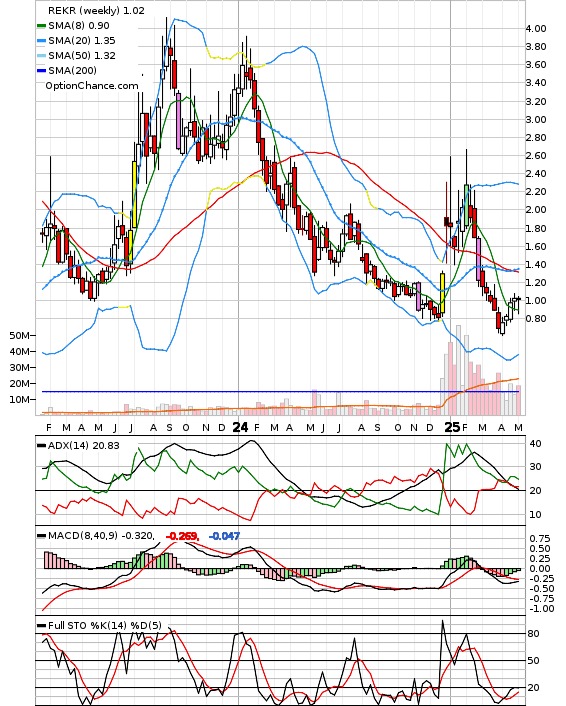Click the 10M volume axis label
The image size is (566, 706).
(19, 400)
